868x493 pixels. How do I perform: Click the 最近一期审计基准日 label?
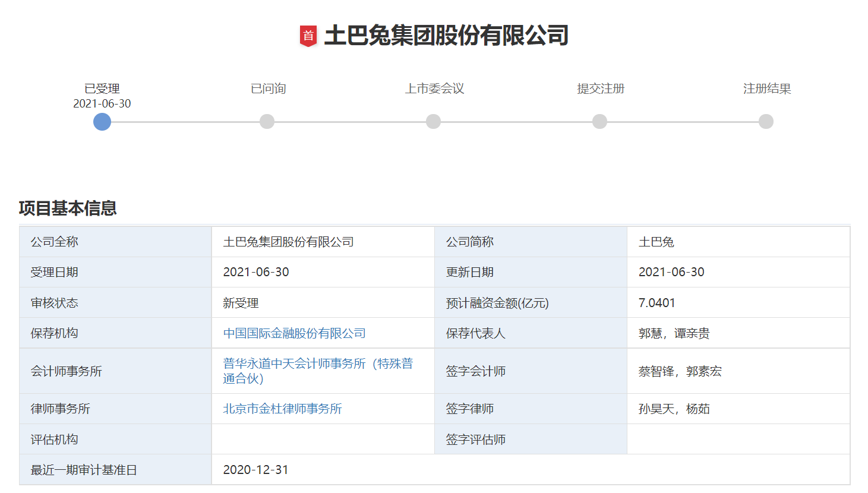click(84, 470)
